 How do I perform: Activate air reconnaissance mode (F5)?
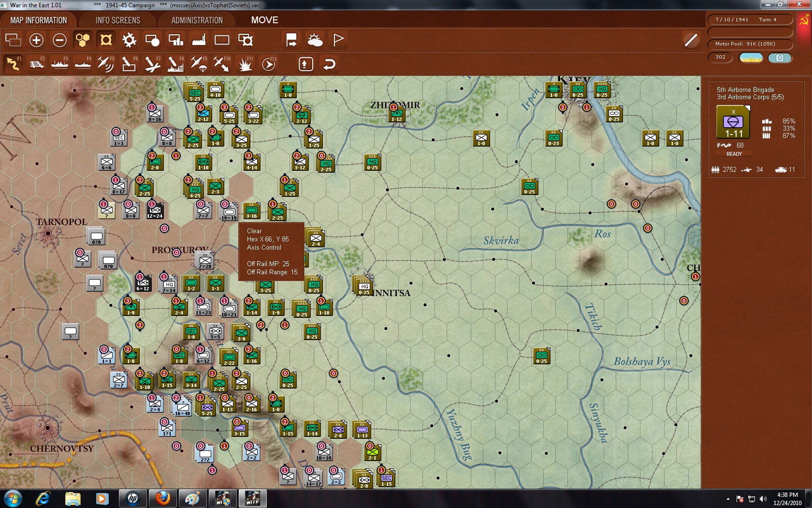[106, 63]
